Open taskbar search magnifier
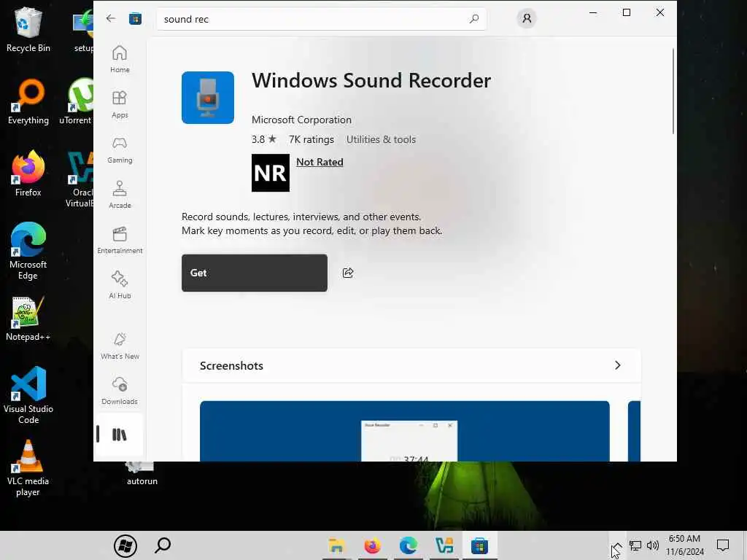 [x=163, y=545]
